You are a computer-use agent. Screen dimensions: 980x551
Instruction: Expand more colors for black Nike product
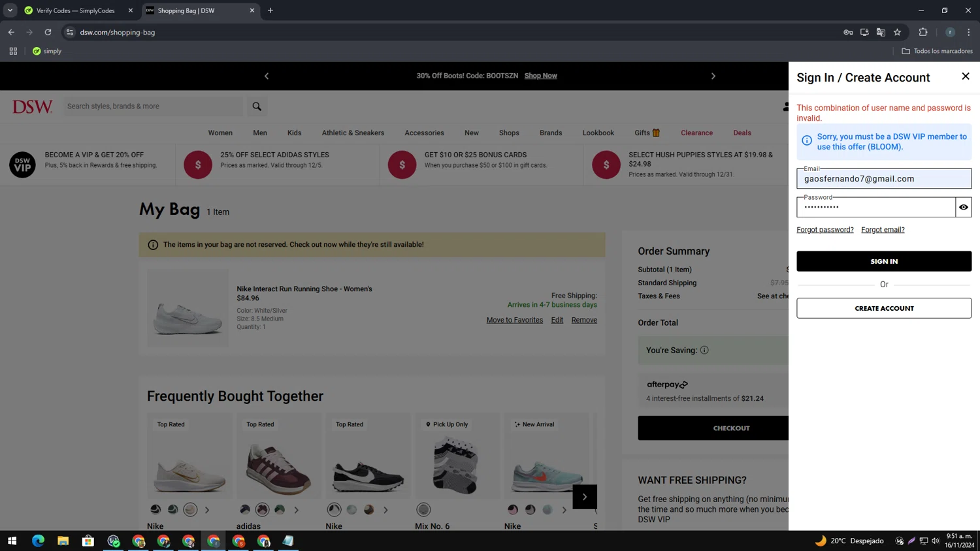(x=385, y=510)
